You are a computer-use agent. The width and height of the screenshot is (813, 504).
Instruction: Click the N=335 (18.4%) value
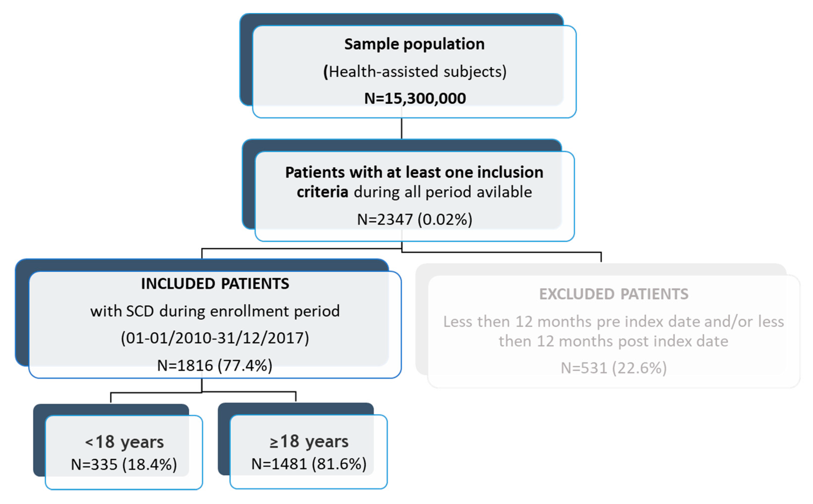124,464
